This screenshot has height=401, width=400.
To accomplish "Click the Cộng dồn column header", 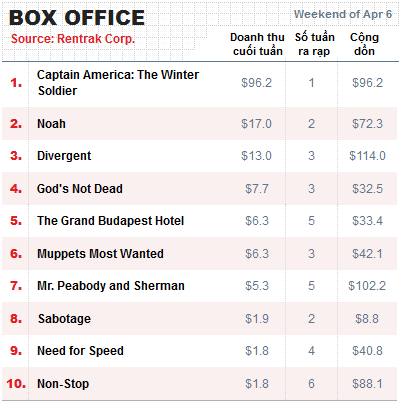I will pyautogui.click(x=364, y=44).
